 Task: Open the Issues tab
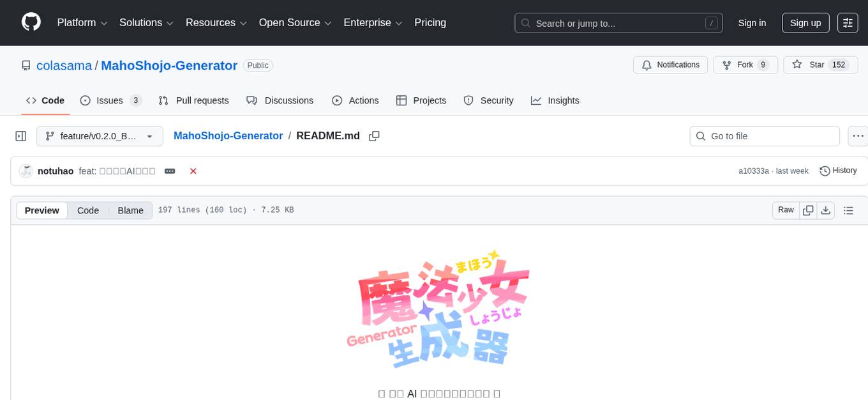tap(110, 100)
